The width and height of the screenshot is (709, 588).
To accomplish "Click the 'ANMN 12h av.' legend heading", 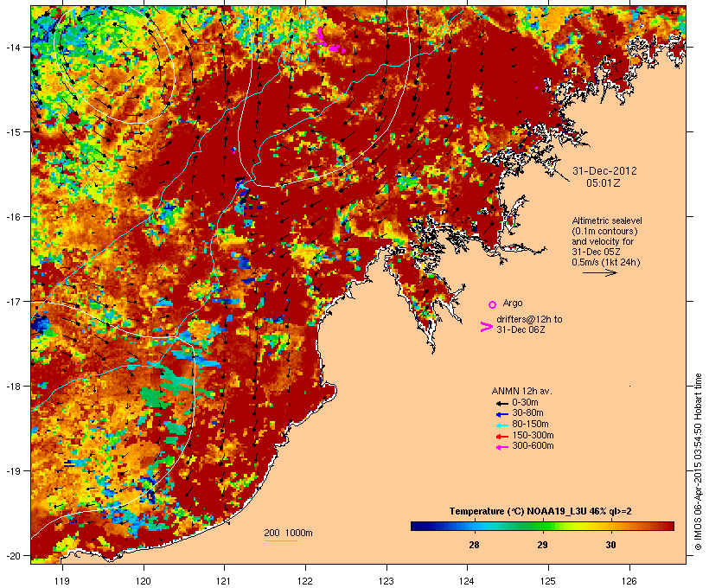I will (x=521, y=391).
